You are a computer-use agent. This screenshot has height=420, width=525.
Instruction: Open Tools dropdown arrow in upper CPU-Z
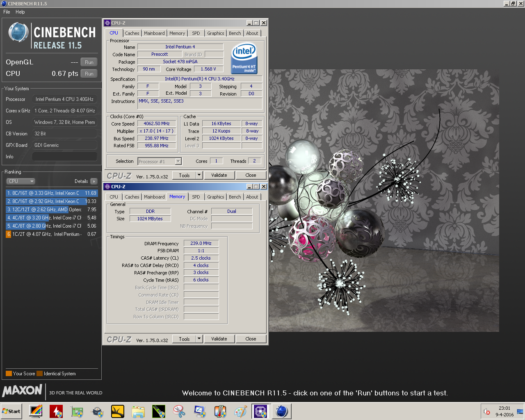pos(199,175)
